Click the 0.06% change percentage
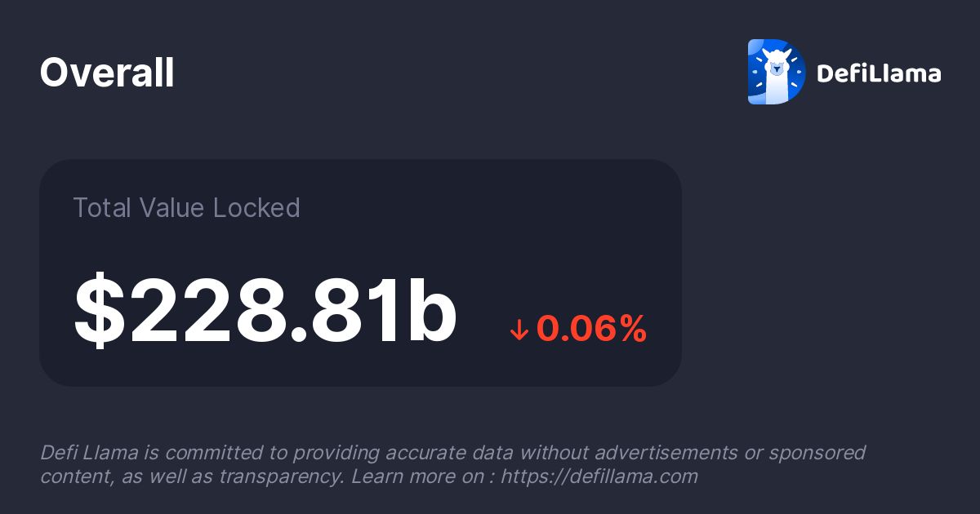Screen dimensions: 980x514 point(591,329)
